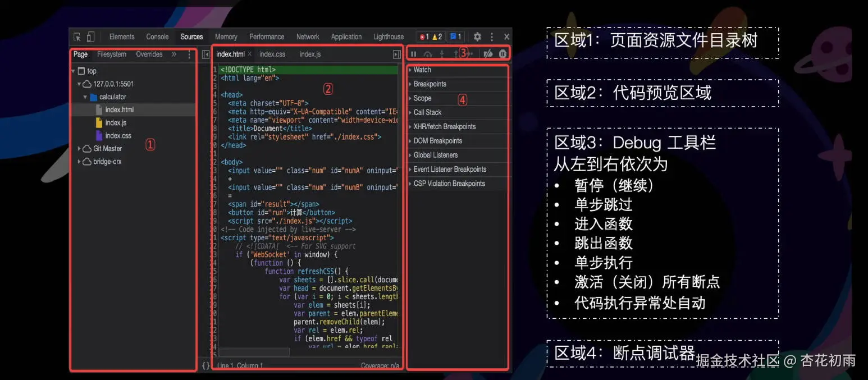
Task: Click the purple index.css file icon
Action: click(99, 136)
